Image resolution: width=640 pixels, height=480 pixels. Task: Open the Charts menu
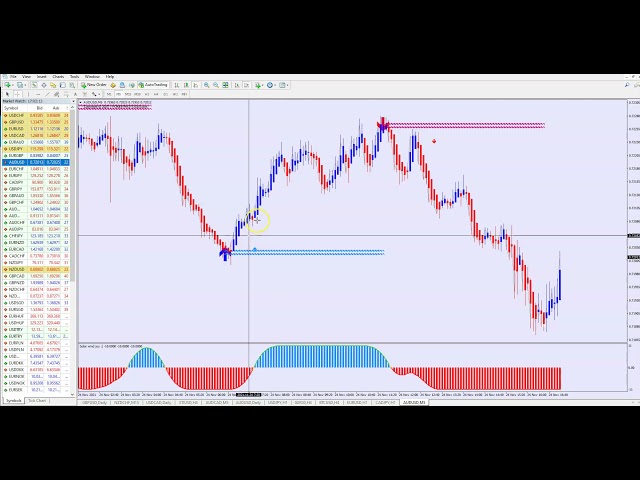tap(58, 76)
